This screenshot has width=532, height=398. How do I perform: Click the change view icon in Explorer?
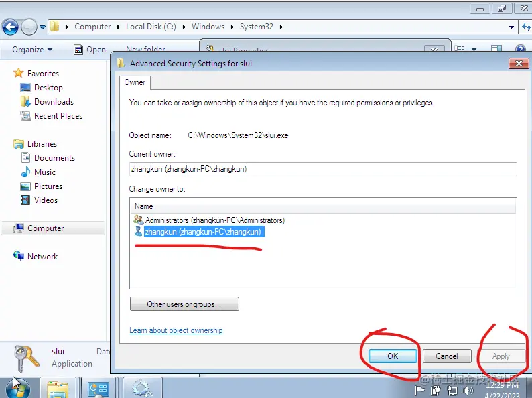(460, 48)
